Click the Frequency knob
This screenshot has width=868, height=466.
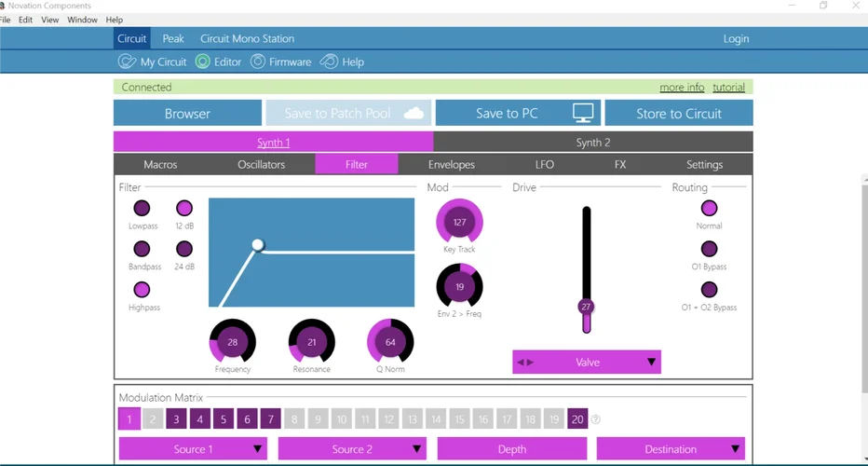pos(233,342)
